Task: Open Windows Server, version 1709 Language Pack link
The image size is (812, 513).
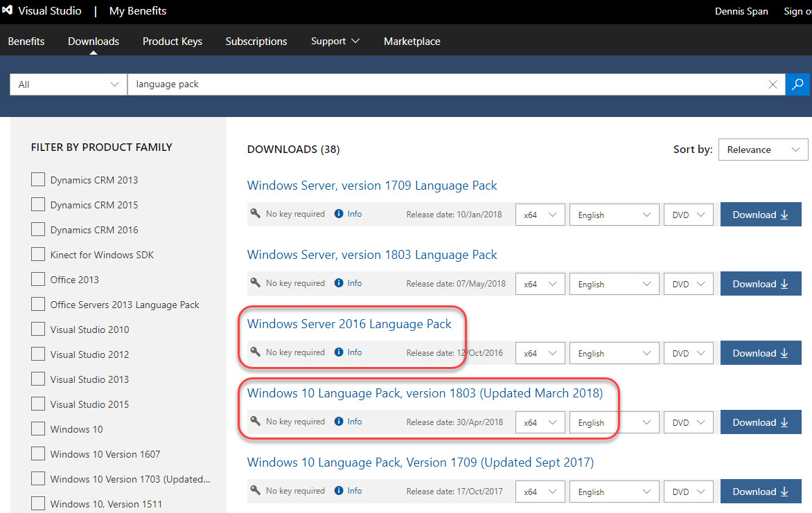Action: tap(372, 186)
